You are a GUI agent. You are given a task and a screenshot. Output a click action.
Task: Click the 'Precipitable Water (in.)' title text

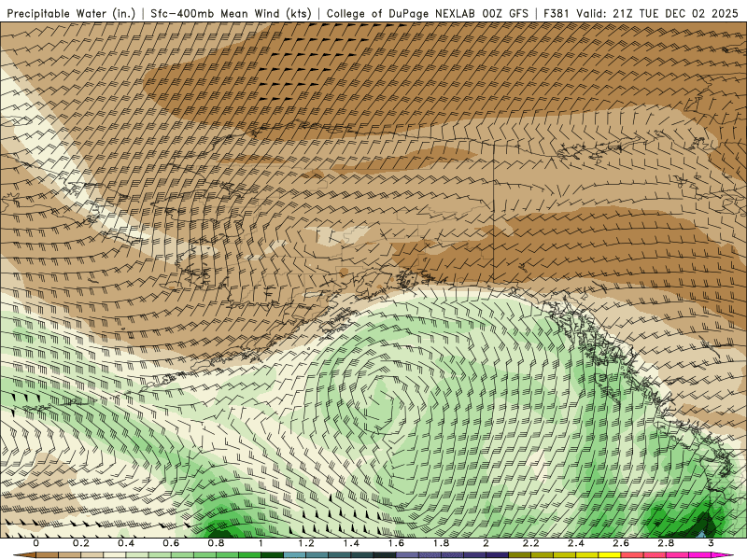coord(71,13)
